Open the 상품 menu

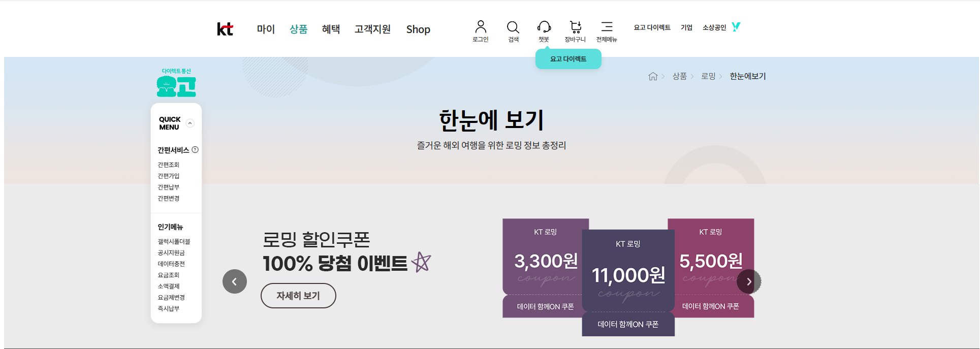[299, 29]
